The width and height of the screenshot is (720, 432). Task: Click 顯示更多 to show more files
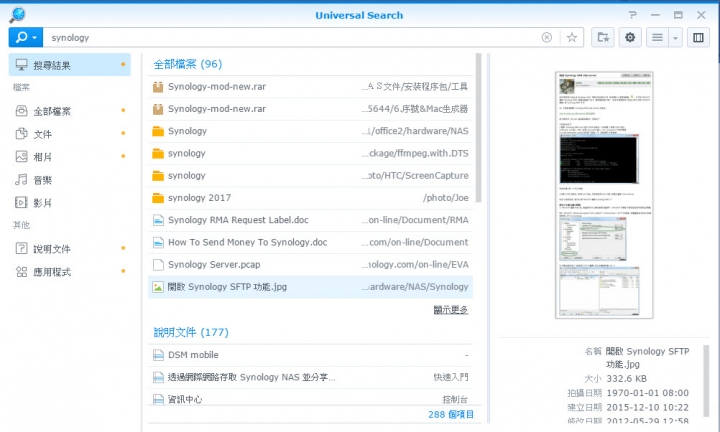(450, 310)
